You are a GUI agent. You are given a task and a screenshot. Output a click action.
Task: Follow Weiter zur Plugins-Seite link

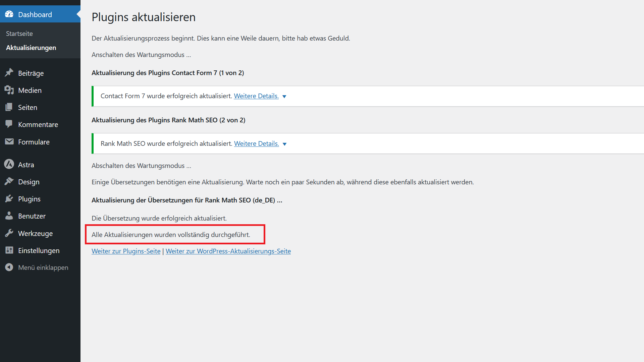(x=126, y=251)
